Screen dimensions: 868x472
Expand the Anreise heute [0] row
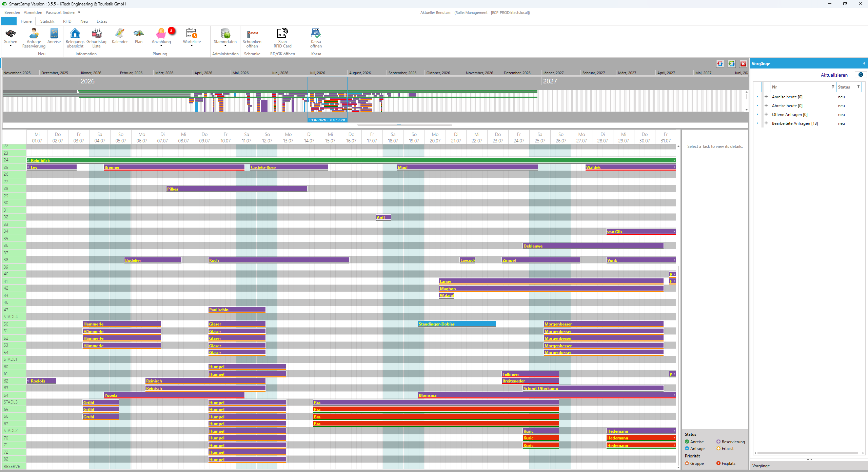766,97
